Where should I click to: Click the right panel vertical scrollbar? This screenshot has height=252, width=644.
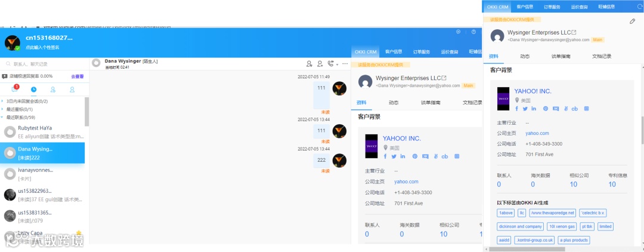point(642,131)
